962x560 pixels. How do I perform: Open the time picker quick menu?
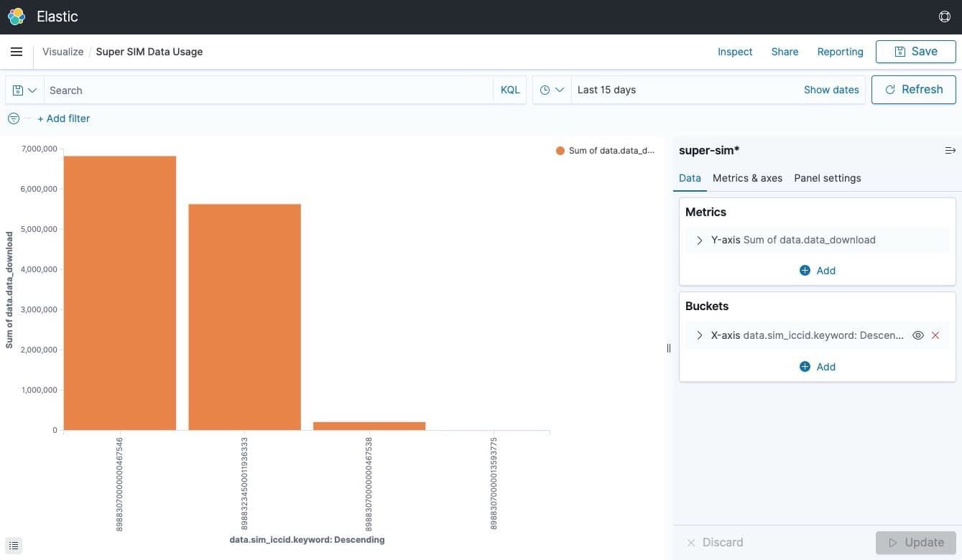coord(551,90)
